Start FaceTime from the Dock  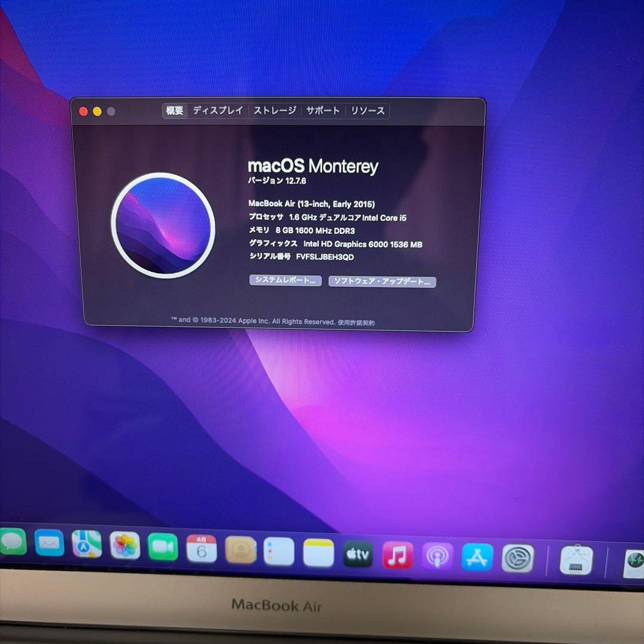click(162, 549)
